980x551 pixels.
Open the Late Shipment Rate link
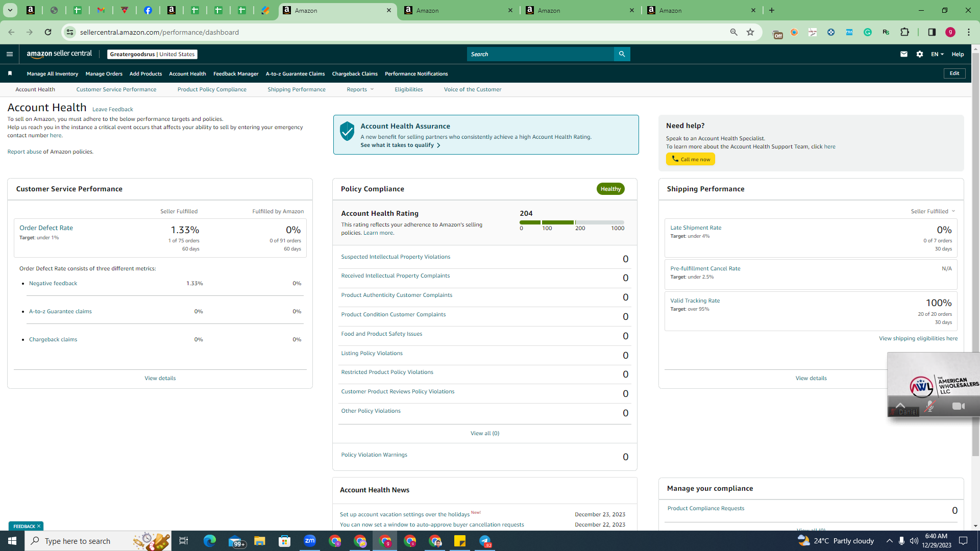point(696,228)
